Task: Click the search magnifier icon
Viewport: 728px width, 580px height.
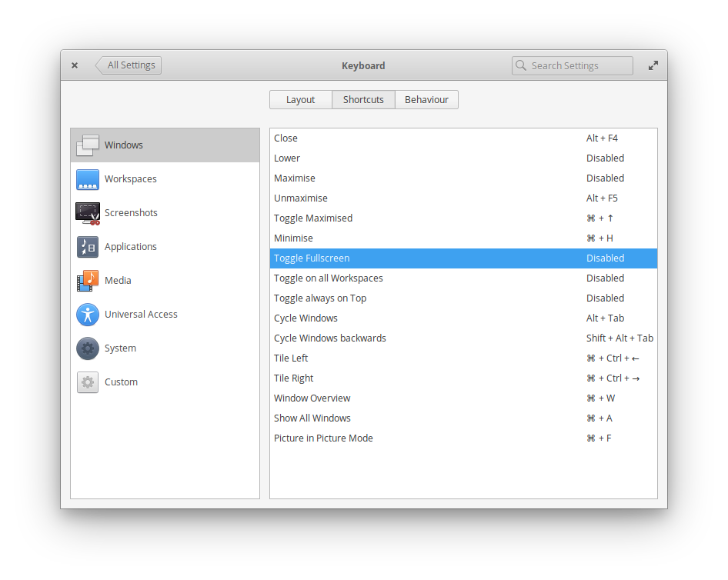Action: [521, 65]
